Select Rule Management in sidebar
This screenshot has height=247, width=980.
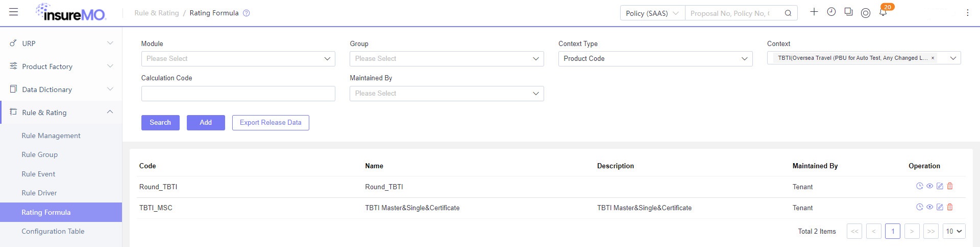click(x=51, y=136)
